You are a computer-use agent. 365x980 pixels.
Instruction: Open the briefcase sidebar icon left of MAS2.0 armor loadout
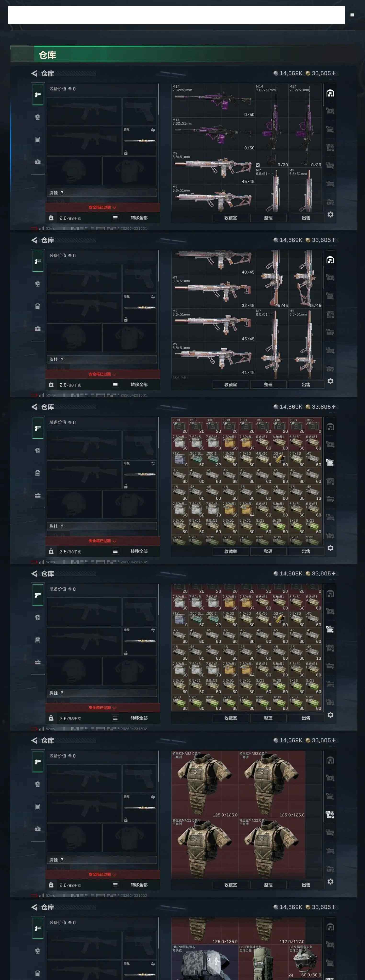(38, 829)
